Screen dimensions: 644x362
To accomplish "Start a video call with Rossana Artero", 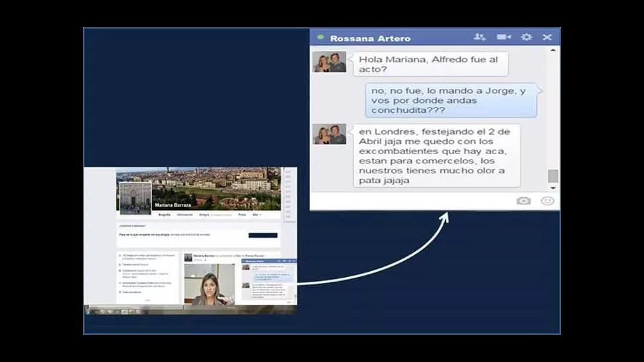I will coord(504,37).
